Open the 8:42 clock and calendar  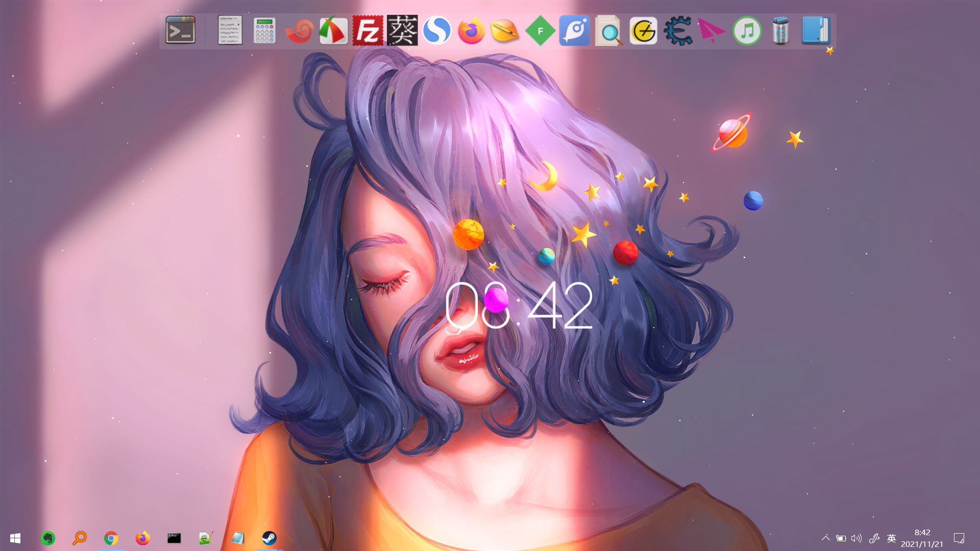(x=922, y=538)
